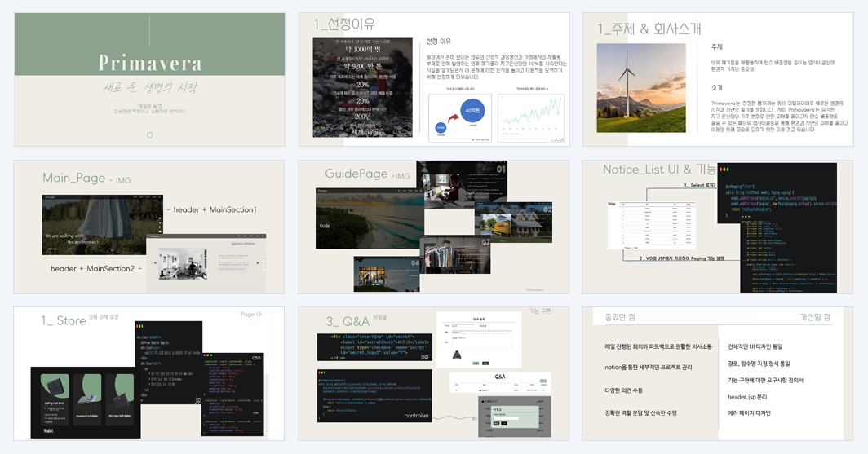This screenshot has height=454, width=868.
Task: Open the GuidePage -IMG slide thumbnail
Action: pyautogui.click(x=434, y=227)
